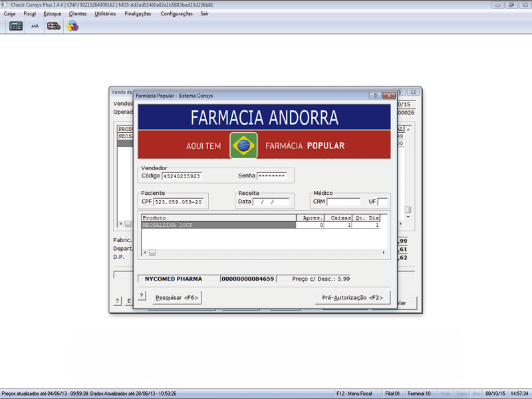Open the Finalizações menu
532x399 pixels.
[x=138, y=13]
